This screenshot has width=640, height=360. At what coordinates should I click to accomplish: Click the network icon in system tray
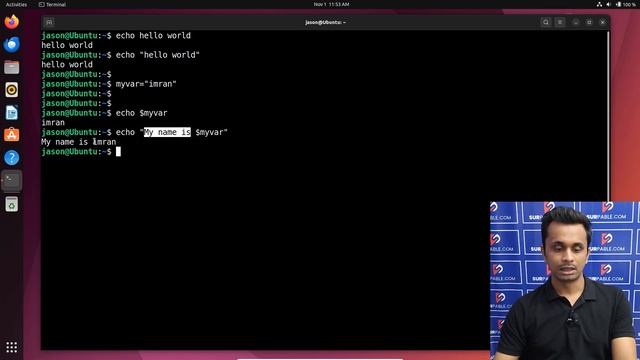click(x=599, y=4)
